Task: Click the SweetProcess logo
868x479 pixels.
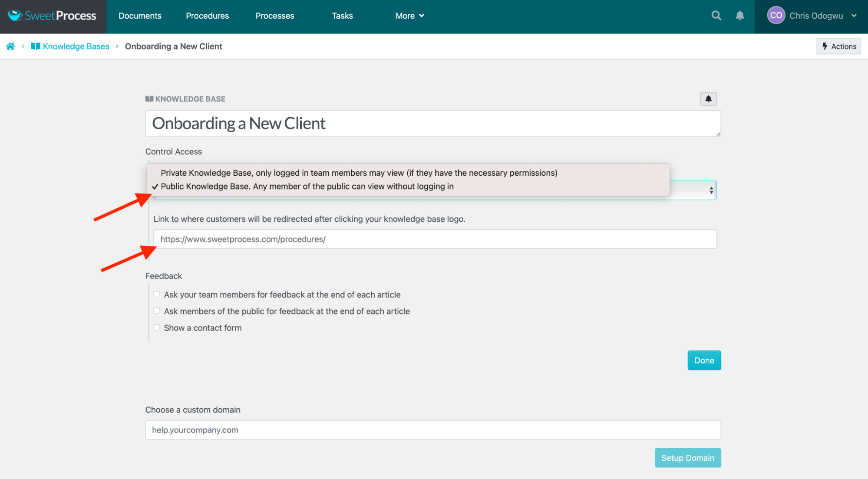Action: [52, 16]
